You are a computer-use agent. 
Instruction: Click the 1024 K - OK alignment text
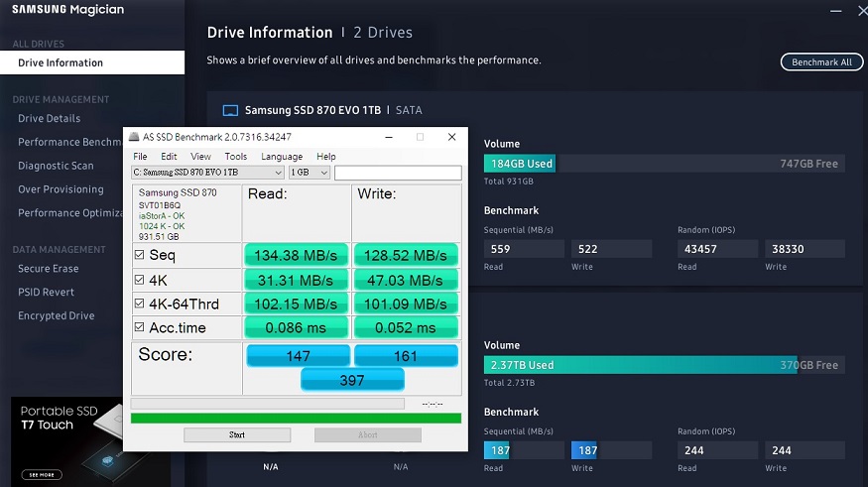coord(162,226)
